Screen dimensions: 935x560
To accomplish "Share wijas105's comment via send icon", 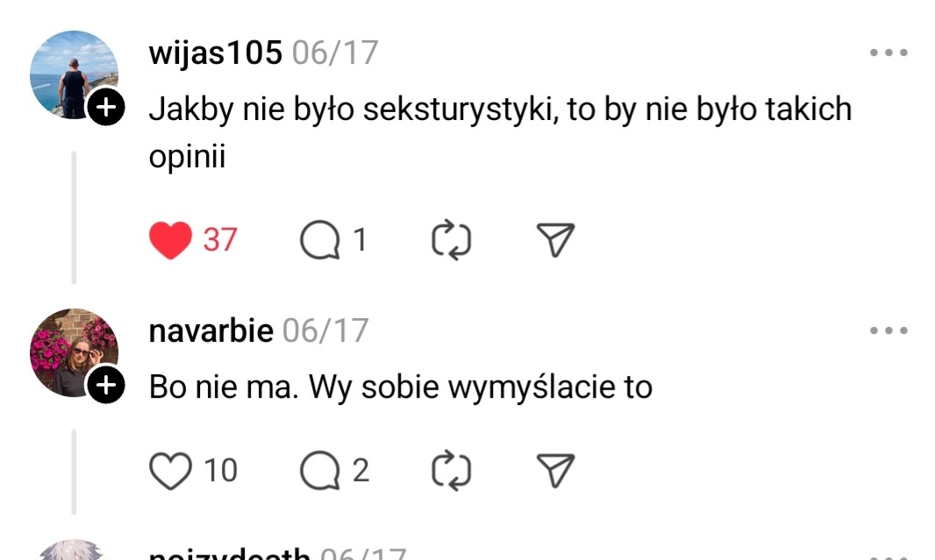I will click(x=554, y=240).
